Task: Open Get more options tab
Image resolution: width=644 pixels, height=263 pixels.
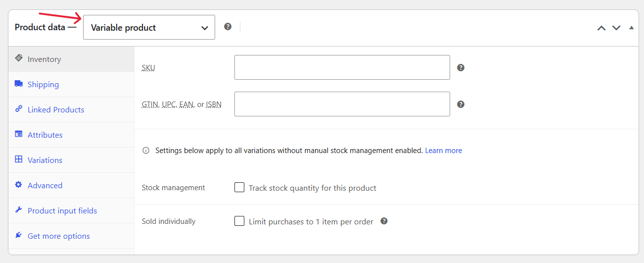Action: point(71,236)
